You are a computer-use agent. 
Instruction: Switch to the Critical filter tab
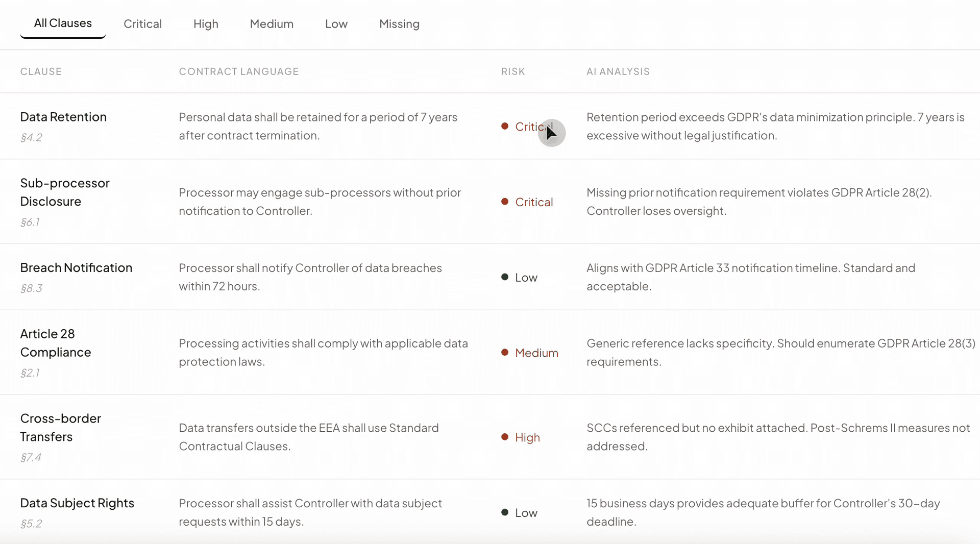point(142,23)
